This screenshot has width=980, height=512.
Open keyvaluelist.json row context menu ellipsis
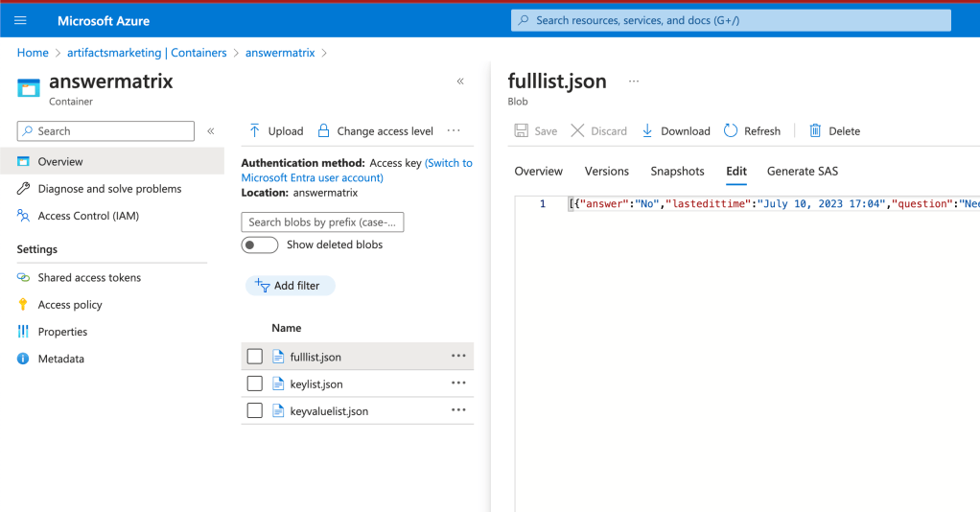(458, 410)
